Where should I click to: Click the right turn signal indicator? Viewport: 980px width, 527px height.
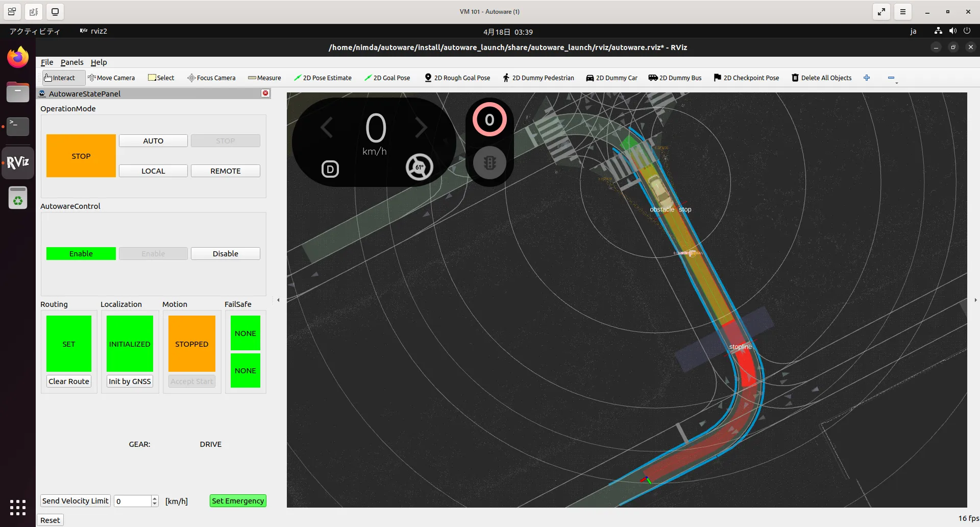[421, 127]
